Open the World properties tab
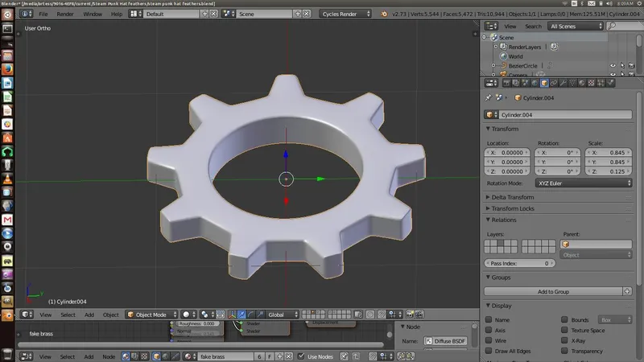This screenshot has height=362, width=644. click(533, 82)
